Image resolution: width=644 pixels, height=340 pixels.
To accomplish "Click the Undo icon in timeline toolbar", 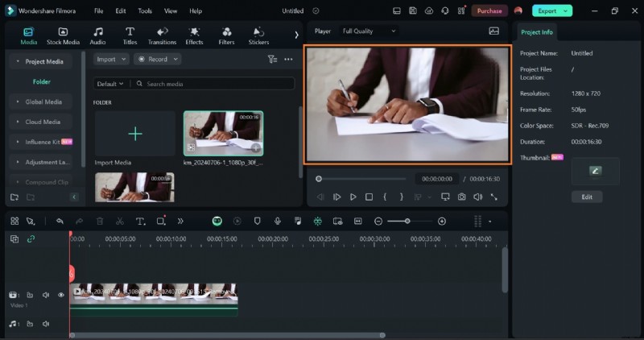I will click(60, 222).
